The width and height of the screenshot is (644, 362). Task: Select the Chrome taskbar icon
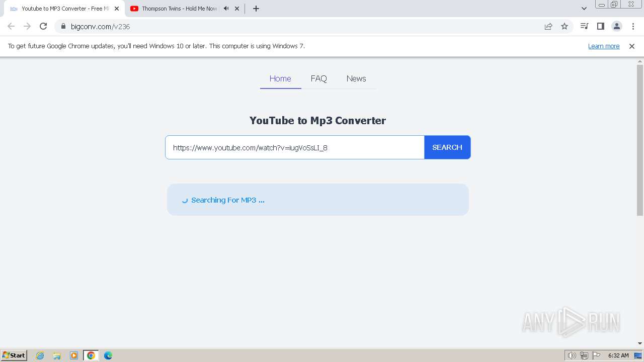pos(91,355)
